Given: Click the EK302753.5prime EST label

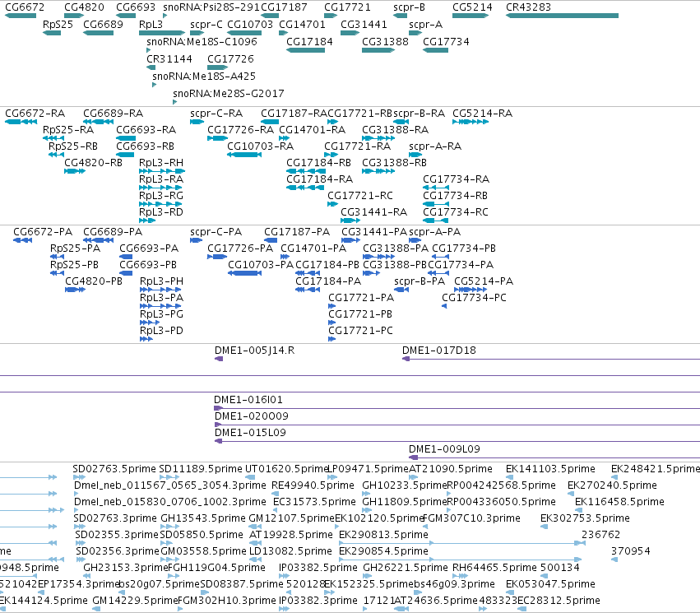Looking at the screenshot, I should 586,519.
